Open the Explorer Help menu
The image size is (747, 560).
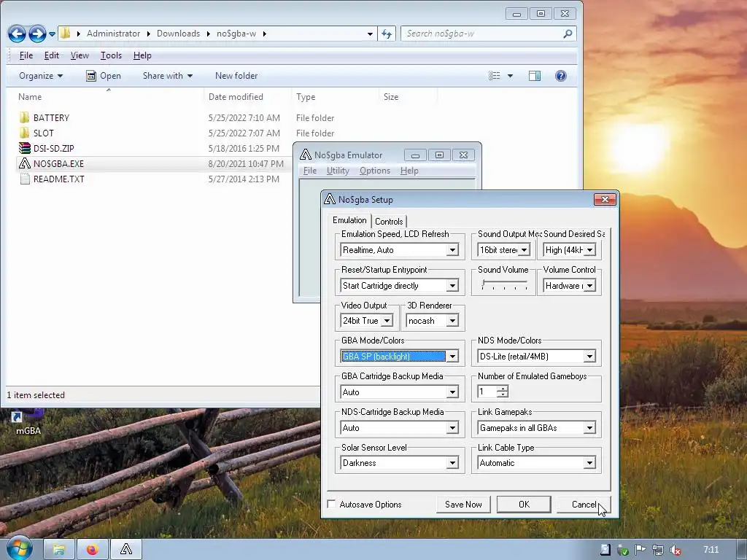(x=142, y=55)
